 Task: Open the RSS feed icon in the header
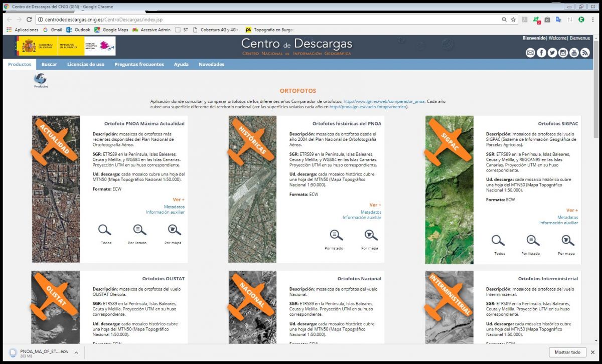[x=585, y=53]
